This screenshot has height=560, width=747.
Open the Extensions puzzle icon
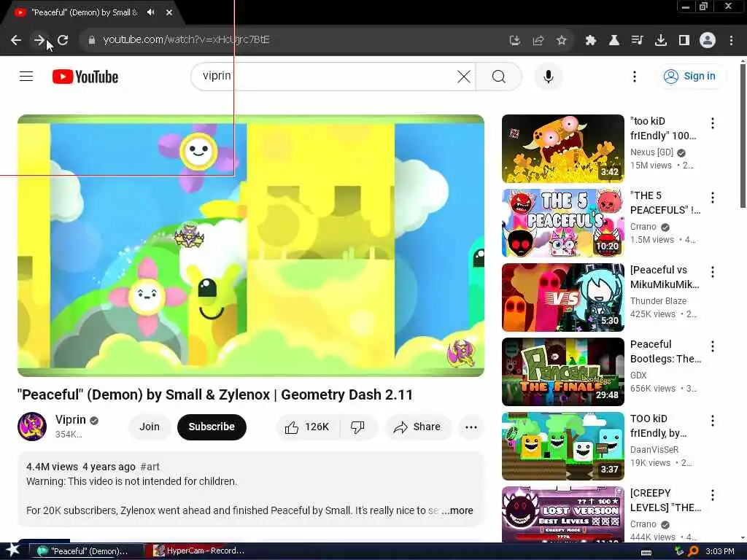click(591, 41)
